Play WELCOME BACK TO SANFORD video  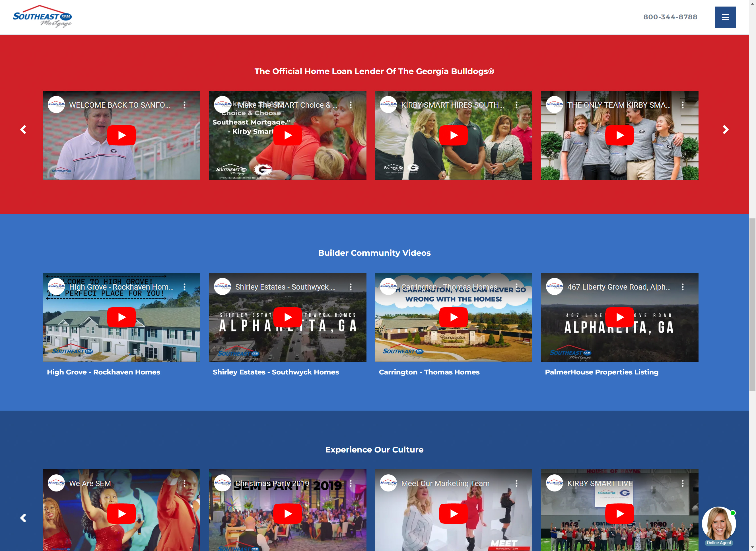point(121,135)
